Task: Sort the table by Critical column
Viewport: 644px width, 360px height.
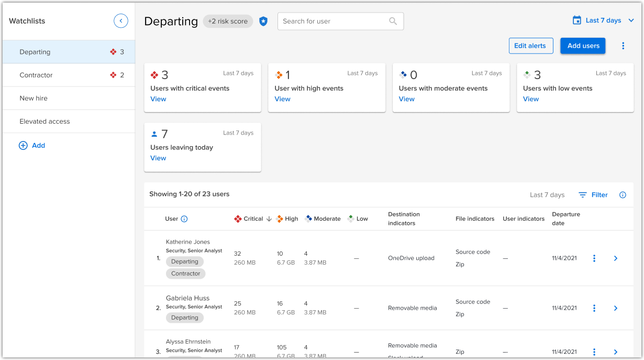Action: point(253,219)
